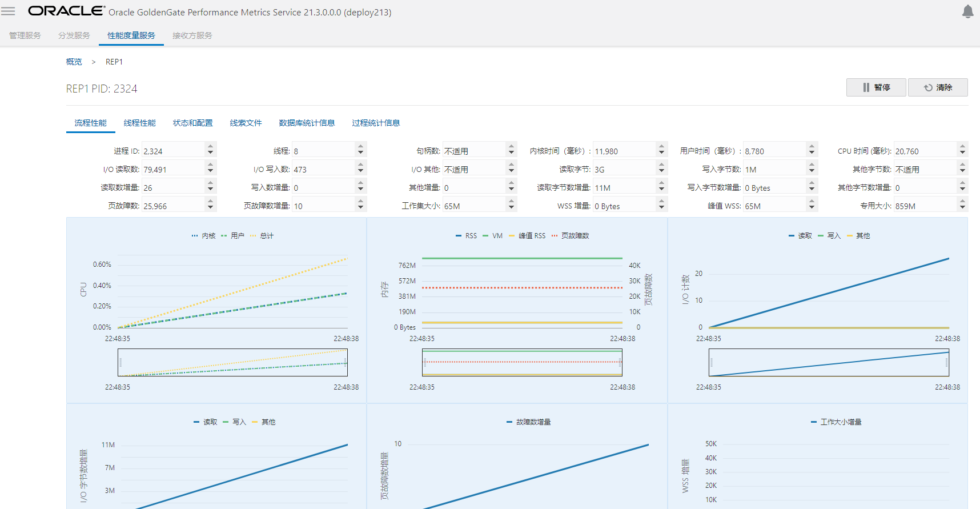Toggle 其他 series in I/O 计数 chart

coord(858,236)
